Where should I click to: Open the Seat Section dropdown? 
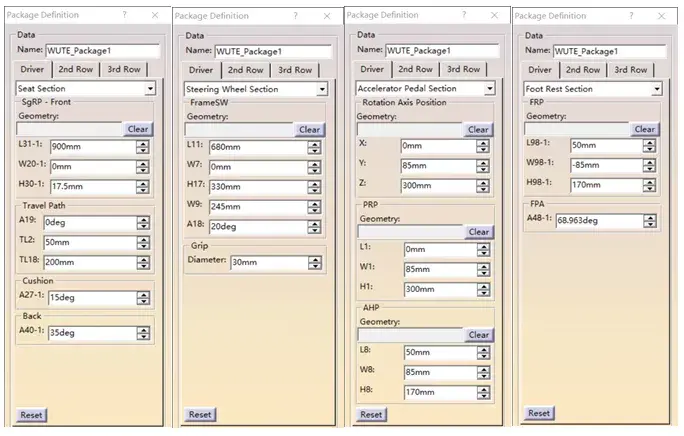point(150,89)
